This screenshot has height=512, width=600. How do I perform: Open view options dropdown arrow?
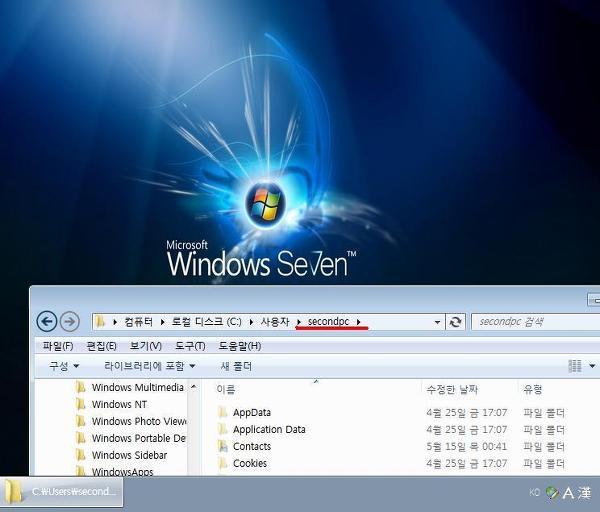coord(592,366)
